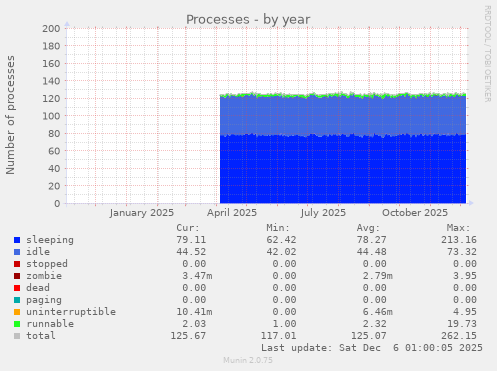Click the lighter blue idle graph band
This screenshot has width=497, height=371.
(x=343, y=116)
